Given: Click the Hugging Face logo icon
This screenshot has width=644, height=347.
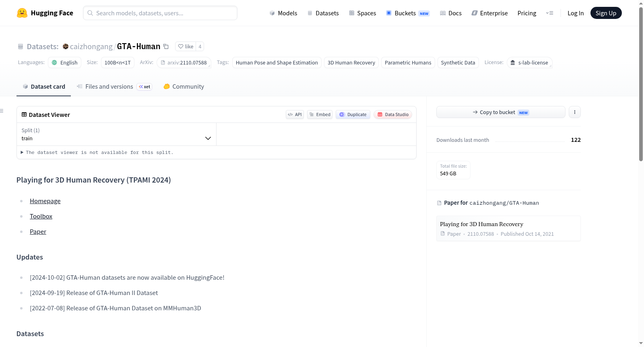Looking at the screenshot, I should [x=22, y=13].
